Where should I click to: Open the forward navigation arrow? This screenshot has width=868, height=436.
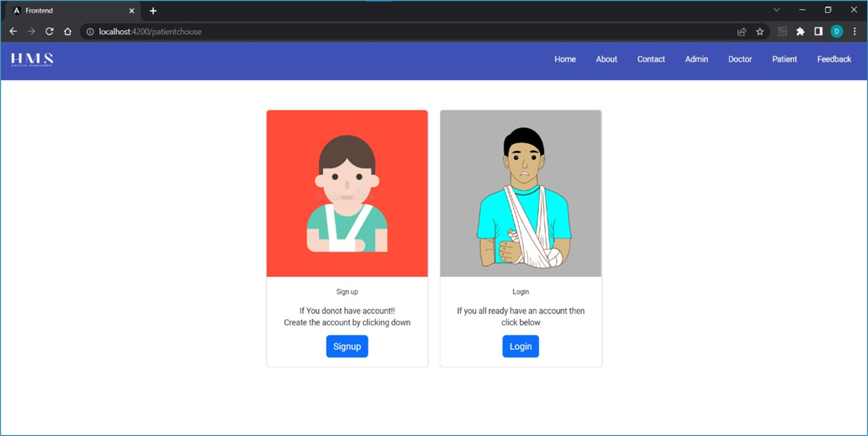pos(31,31)
